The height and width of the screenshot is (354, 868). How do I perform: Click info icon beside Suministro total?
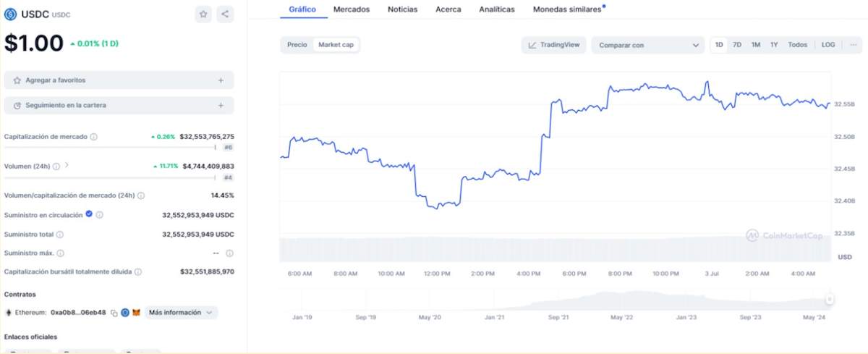click(x=60, y=235)
